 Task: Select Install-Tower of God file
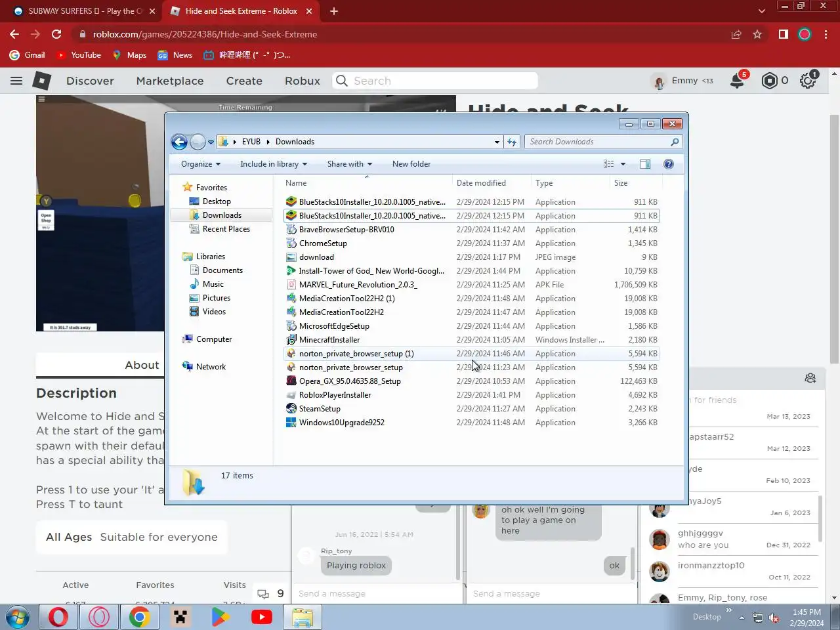[x=371, y=271]
